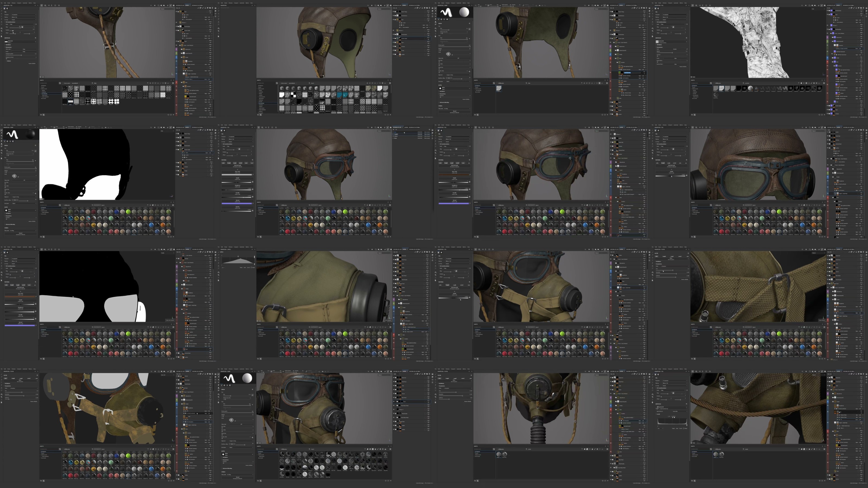Click symmetry icon in ear-cup paint window toolbar

pos(540,5)
